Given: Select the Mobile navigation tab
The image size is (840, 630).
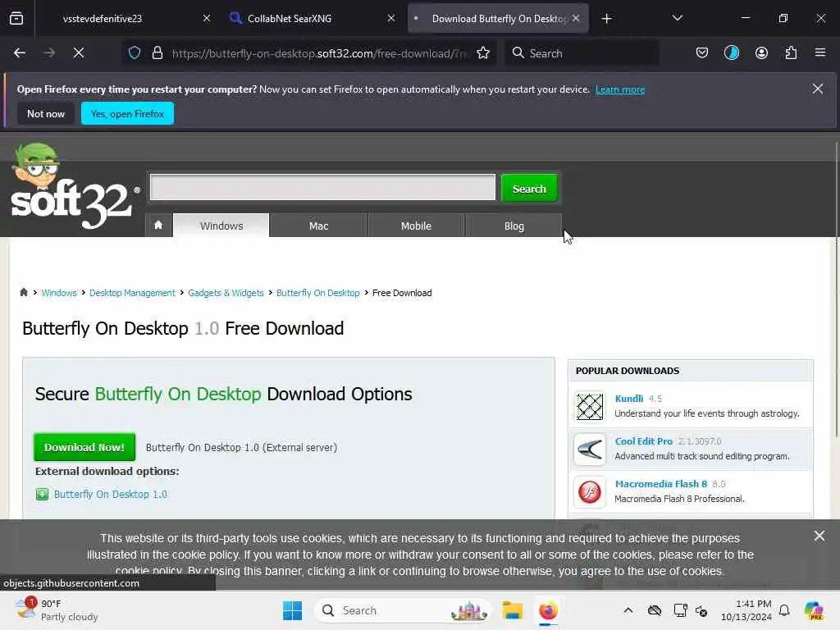Looking at the screenshot, I should tap(416, 226).
